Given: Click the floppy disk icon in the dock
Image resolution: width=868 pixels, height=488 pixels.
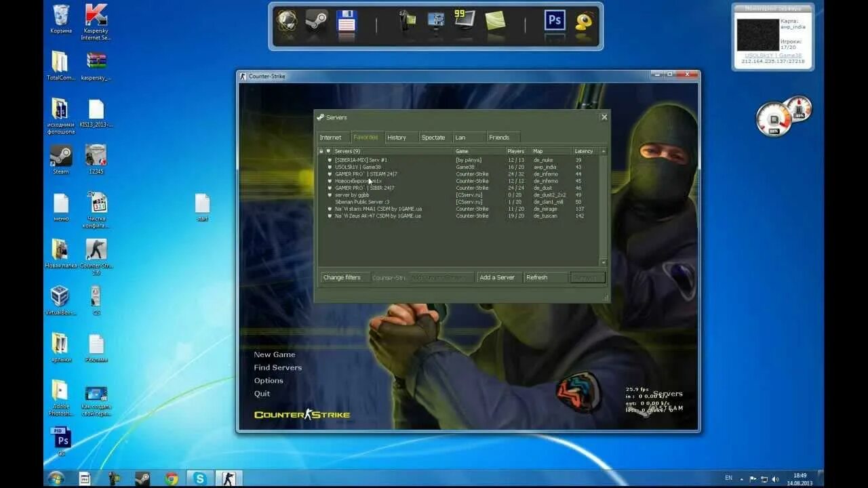Looking at the screenshot, I should click(347, 21).
